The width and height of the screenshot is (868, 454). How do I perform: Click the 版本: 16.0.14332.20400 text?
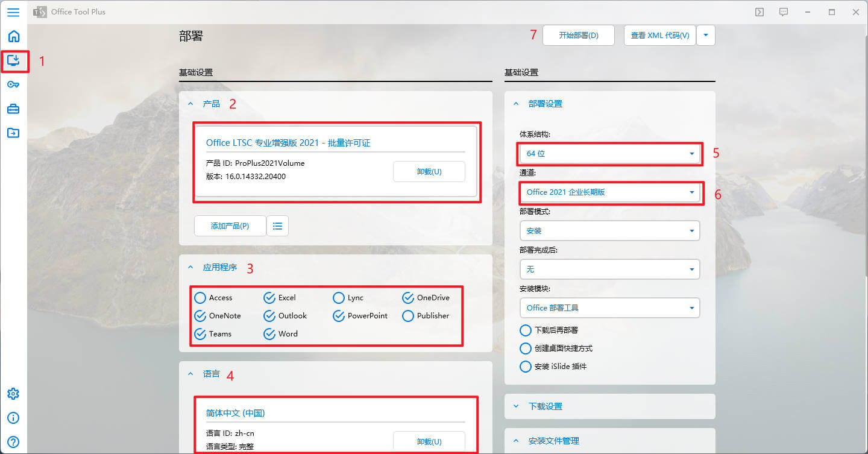click(246, 177)
